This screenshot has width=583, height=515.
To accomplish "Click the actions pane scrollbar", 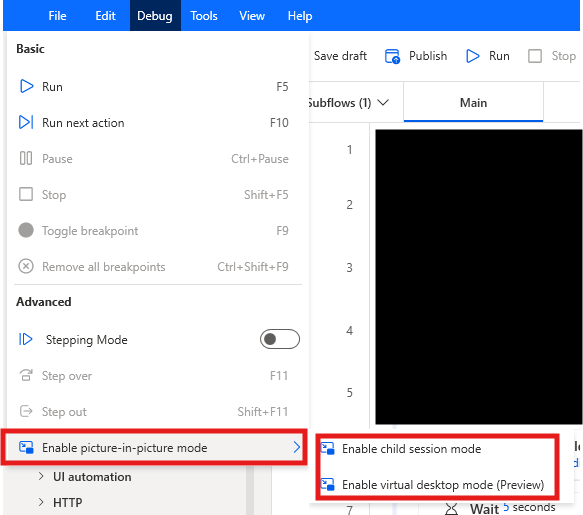I will click(249, 490).
